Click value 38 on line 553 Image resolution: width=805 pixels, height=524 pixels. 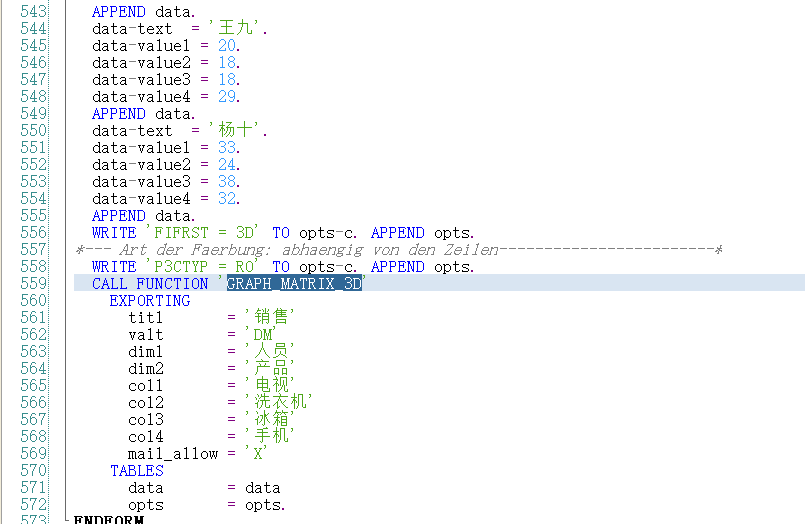226,181
